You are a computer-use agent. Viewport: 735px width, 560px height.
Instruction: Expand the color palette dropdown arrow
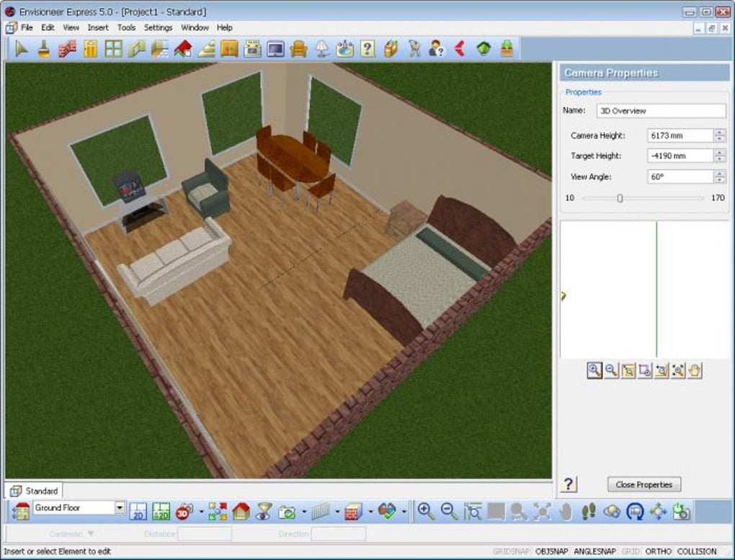click(x=404, y=512)
